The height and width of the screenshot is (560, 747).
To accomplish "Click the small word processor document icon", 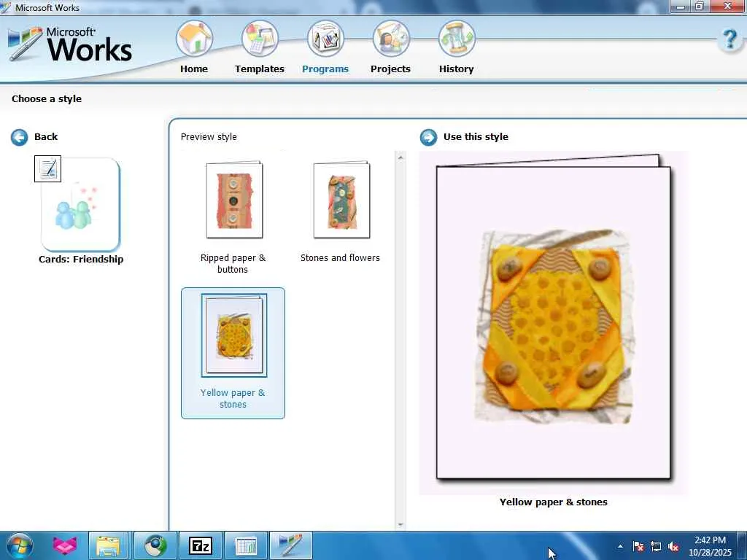I will (47, 168).
